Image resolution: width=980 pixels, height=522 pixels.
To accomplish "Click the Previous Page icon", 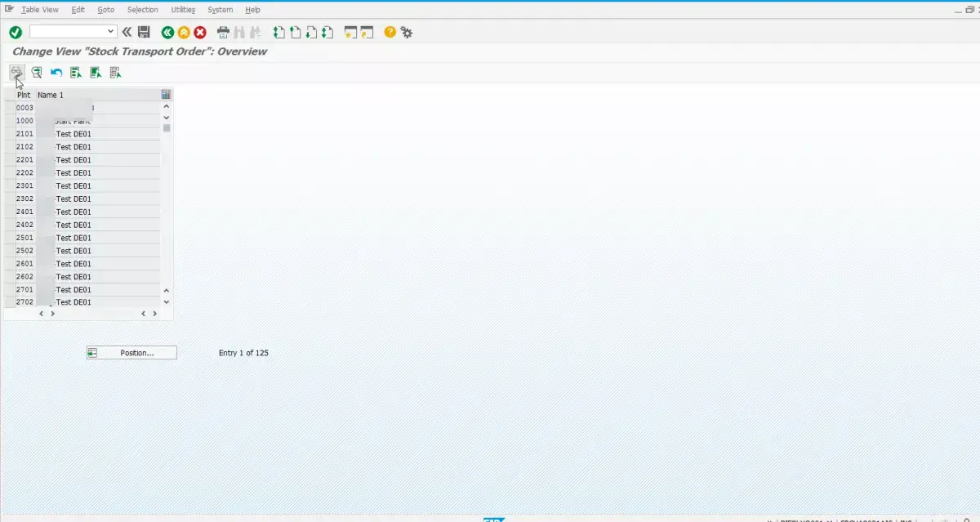I will 296,32.
